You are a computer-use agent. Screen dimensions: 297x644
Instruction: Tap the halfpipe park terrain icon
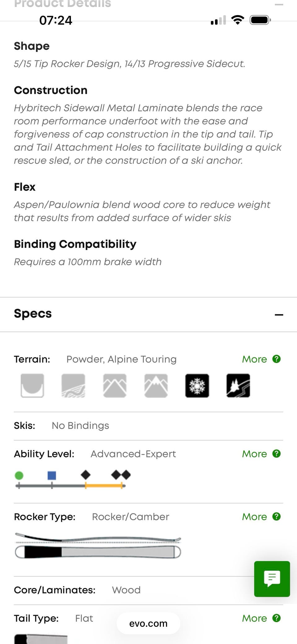click(32, 385)
